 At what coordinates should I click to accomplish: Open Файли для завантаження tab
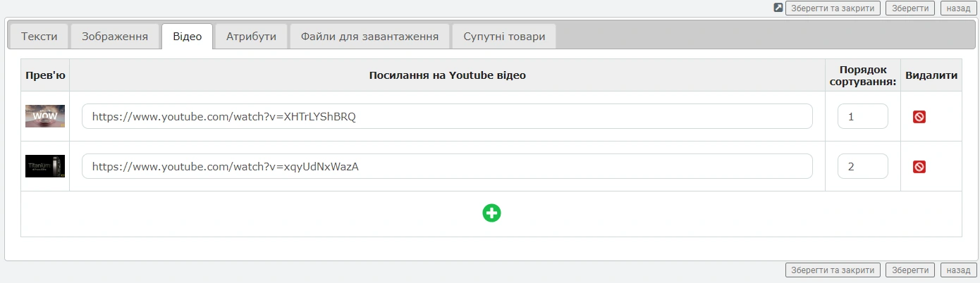370,37
